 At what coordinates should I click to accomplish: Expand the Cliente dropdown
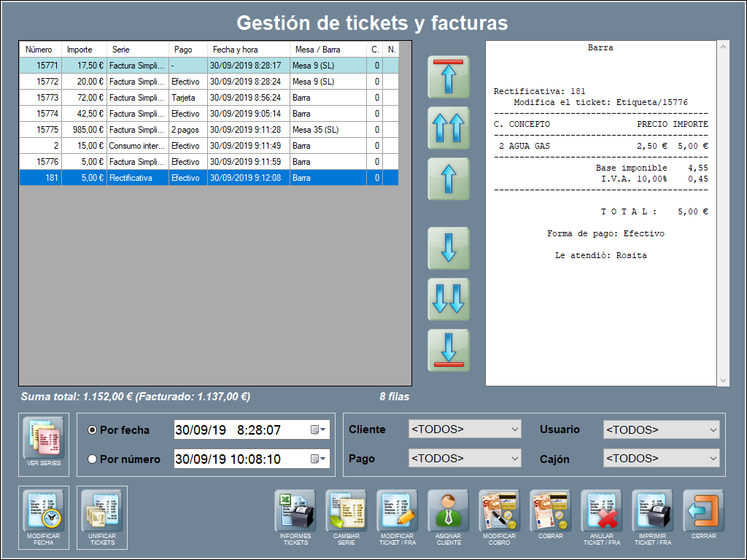tap(465, 429)
